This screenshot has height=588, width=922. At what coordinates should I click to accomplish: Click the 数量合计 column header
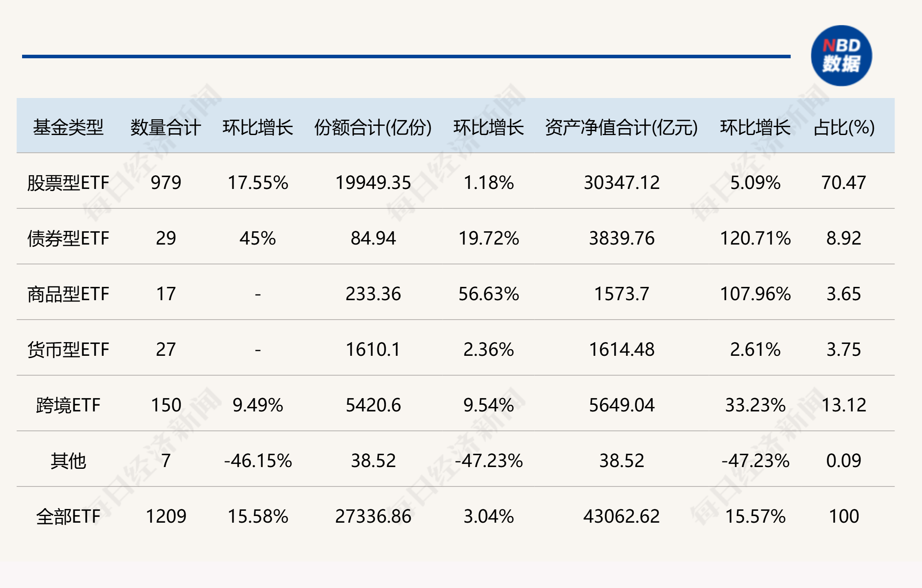[166, 128]
